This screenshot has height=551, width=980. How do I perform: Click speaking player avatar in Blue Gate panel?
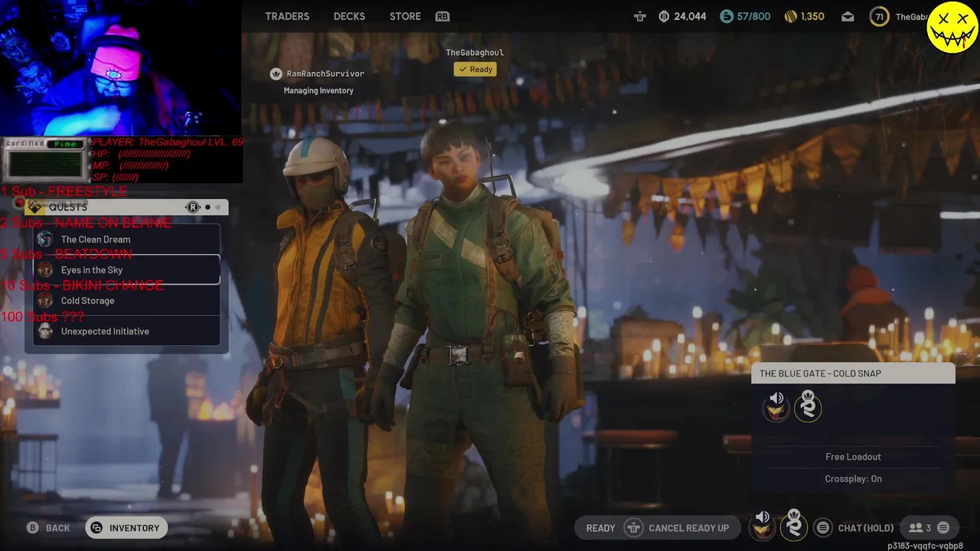[x=776, y=406]
